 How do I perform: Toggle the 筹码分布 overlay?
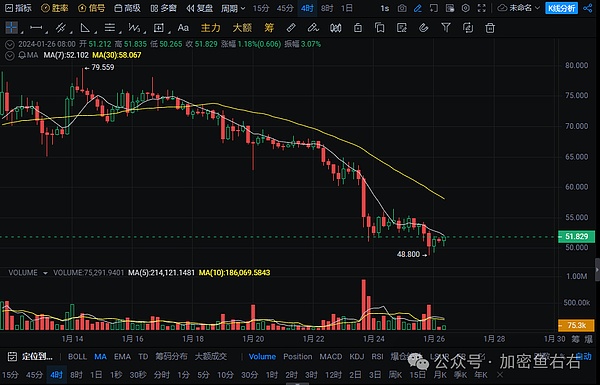pos(171,357)
